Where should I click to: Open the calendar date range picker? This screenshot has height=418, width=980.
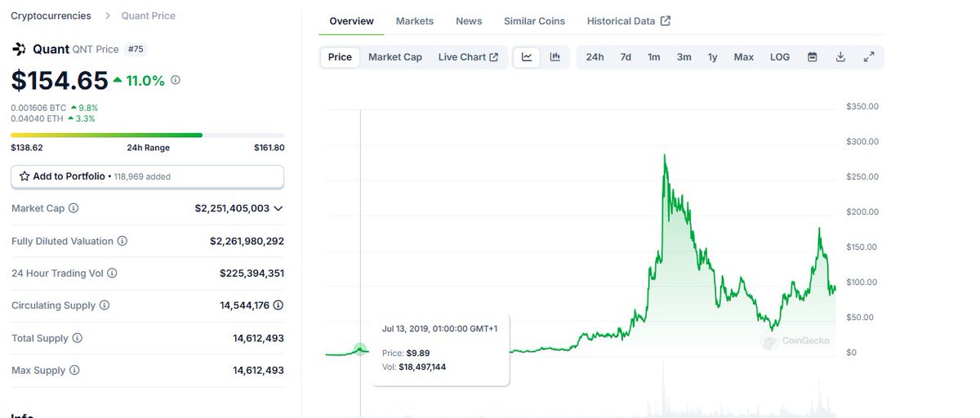pos(812,57)
